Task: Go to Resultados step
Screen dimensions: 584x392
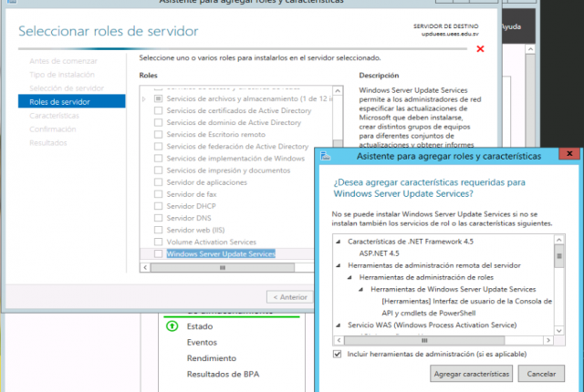Action: [x=48, y=143]
